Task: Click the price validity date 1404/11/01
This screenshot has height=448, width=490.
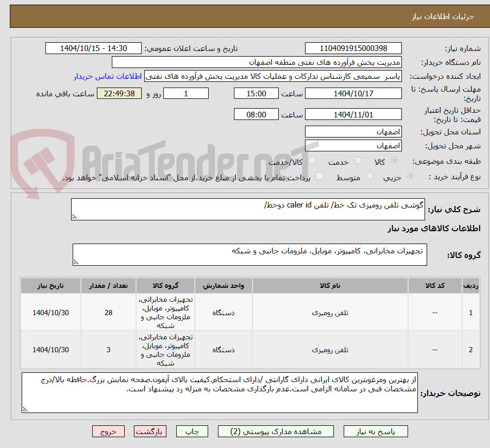Action: [x=353, y=114]
